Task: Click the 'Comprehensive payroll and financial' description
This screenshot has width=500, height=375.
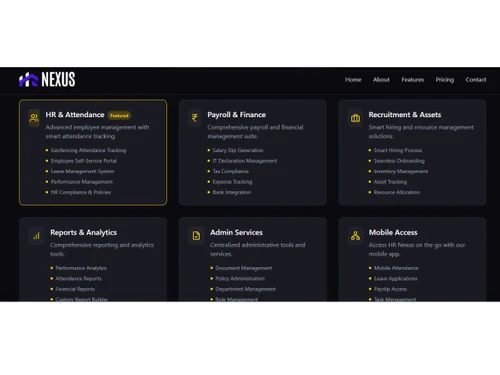Action: click(255, 132)
